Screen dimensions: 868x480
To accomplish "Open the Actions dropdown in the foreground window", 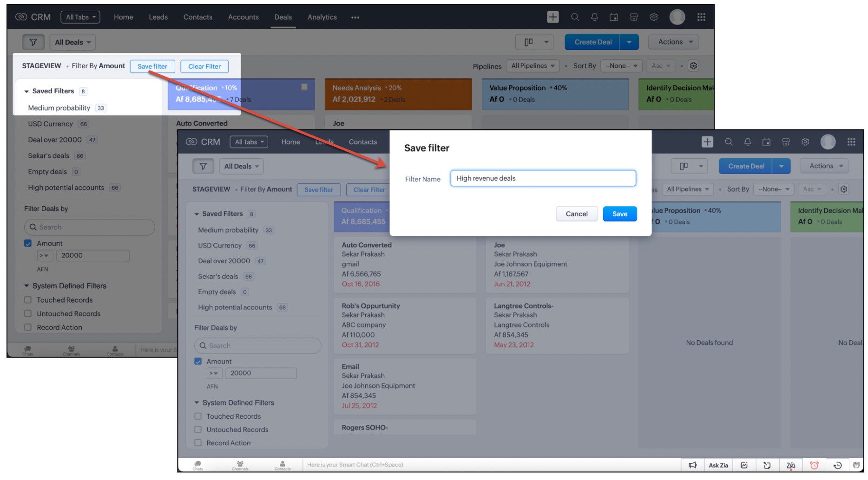I will 826,166.
